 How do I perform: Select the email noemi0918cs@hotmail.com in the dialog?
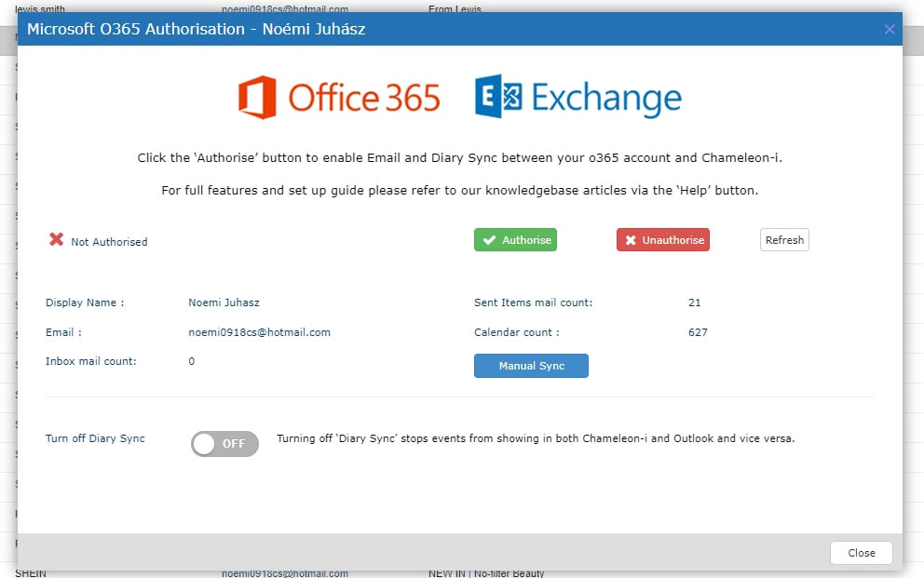259,332
